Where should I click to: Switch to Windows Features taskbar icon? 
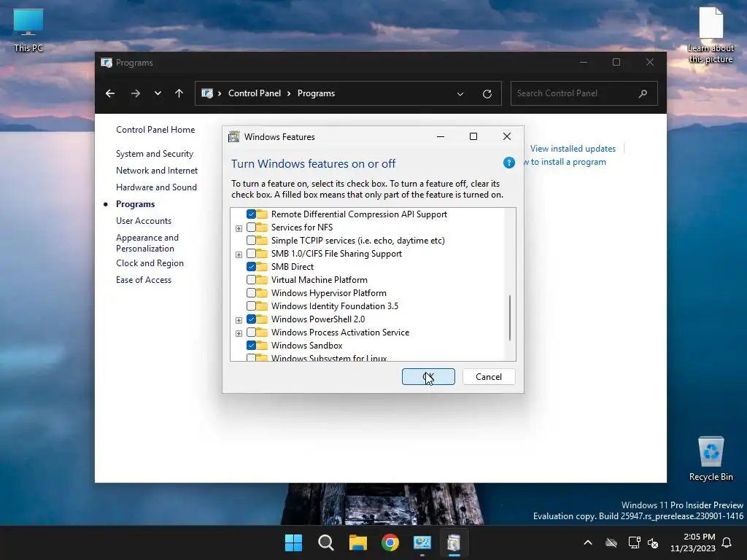click(x=454, y=542)
